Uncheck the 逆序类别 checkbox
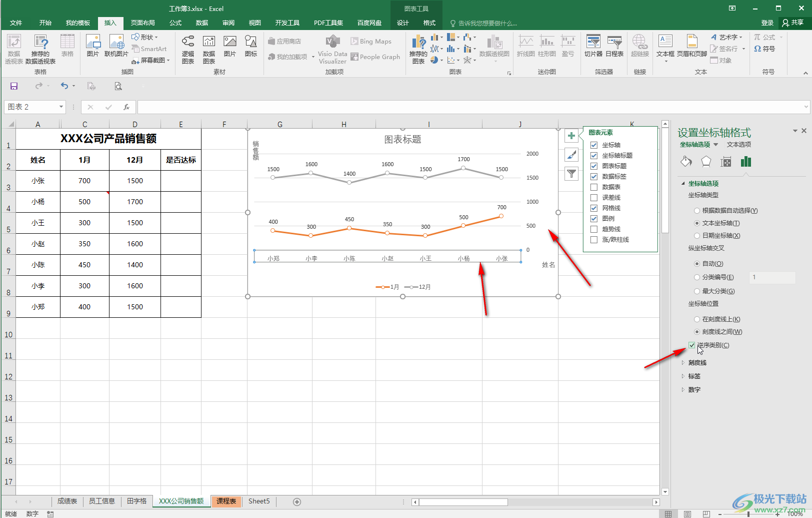The height and width of the screenshot is (518, 812). pos(692,345)
